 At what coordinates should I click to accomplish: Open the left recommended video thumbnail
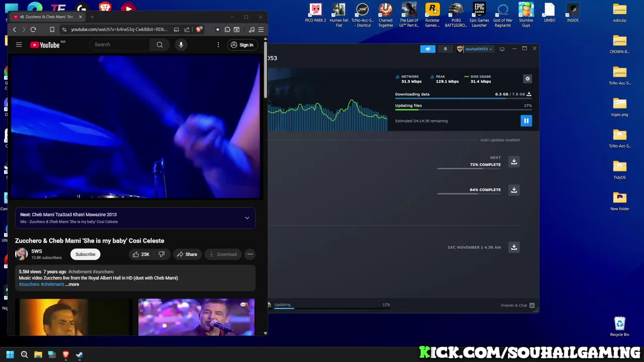pos(73,317)
